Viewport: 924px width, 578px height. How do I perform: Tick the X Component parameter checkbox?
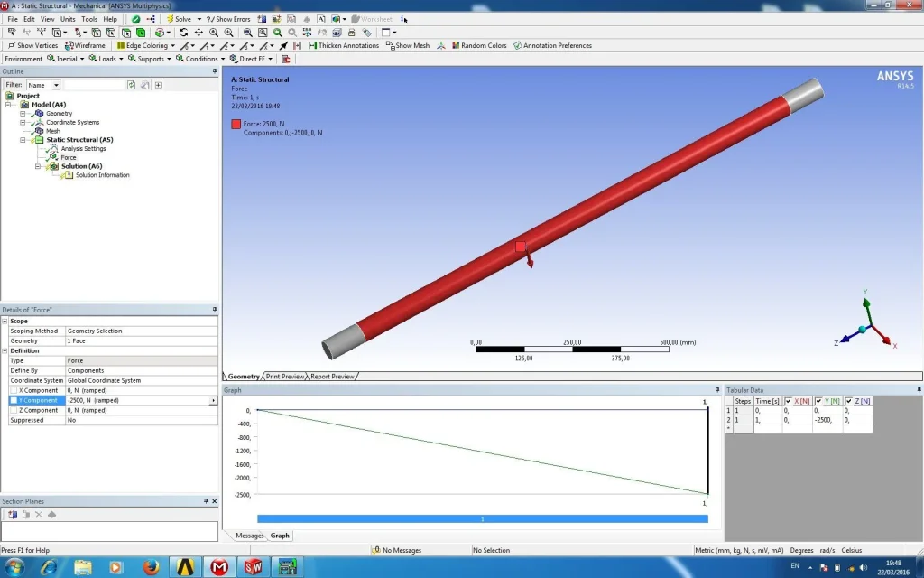(x=14, y=390)
